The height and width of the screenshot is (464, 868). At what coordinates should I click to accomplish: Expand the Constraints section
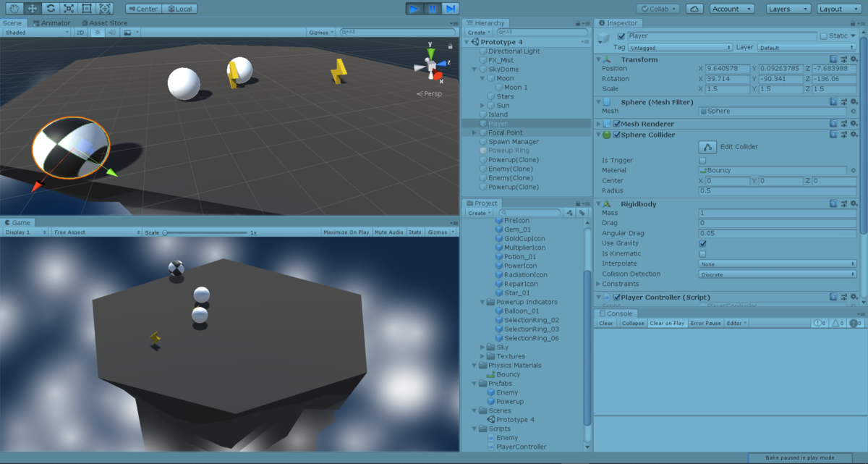598,284
